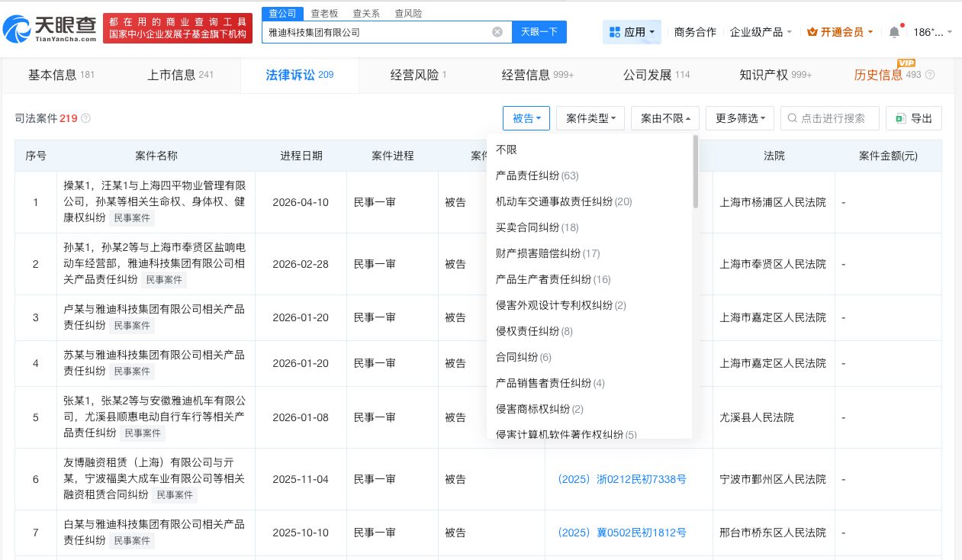Expand the 案件类型 dropdown
Image resolution: width=962 pixels, height=560 pixels.
coord(590,118)
